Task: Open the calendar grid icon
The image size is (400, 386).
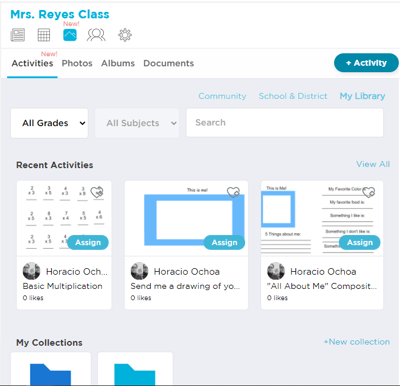Action: (44, 35)
